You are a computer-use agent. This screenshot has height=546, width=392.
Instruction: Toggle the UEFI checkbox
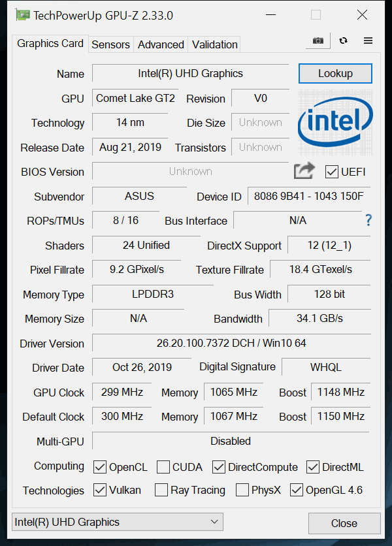[x=331, y=172]
